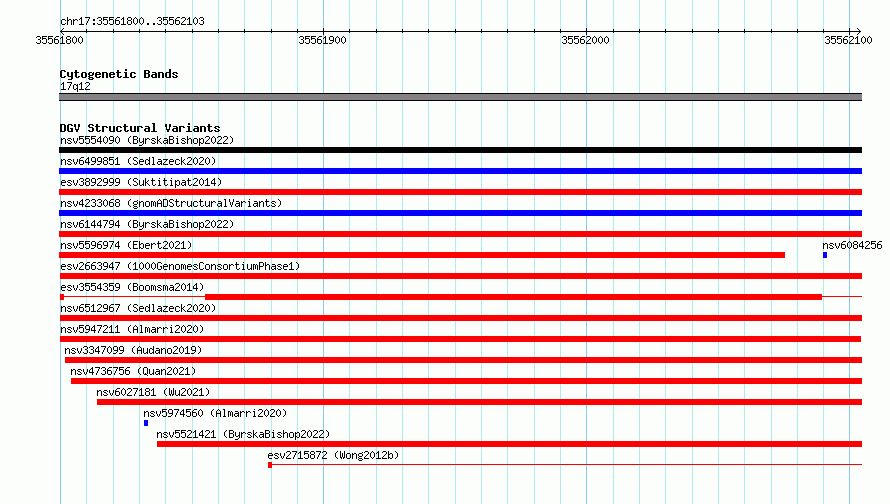The image size is (890, 504).
Task: Click the red nsv5521421 variant bar
Action: click(x=510, y=444)
